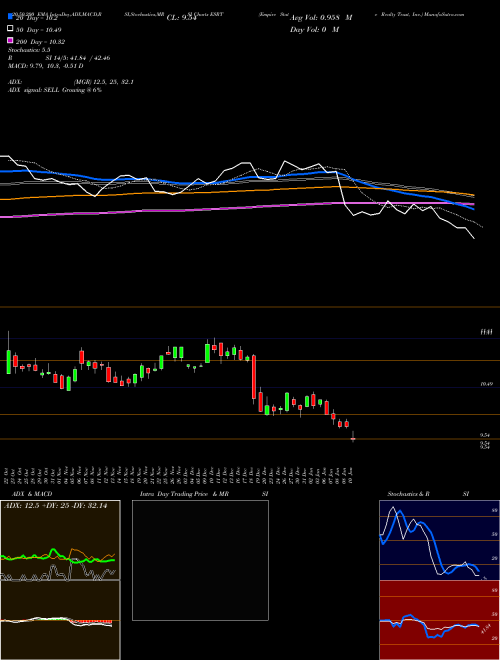Click the 'Avg Vol: 0.958 M' label
The height and width of the screenshot is (660, 500).
coord(321,18)
